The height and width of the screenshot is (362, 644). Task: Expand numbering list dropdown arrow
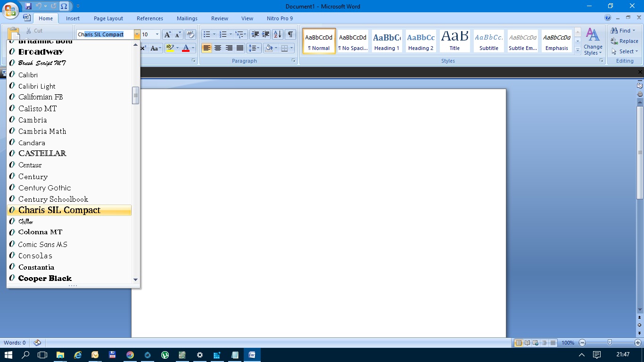[x=231, y=34]
